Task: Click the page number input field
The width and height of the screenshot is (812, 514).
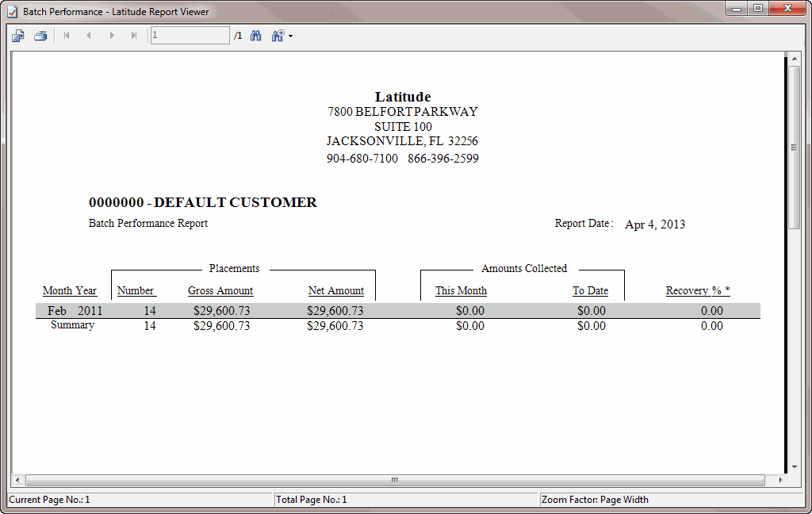Action: [190, 35]
